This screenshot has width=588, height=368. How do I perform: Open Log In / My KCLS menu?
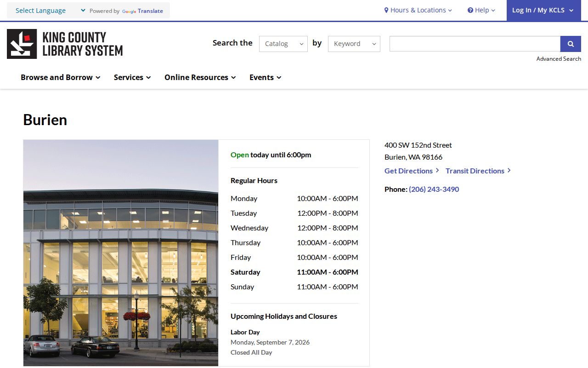(544, 10)
